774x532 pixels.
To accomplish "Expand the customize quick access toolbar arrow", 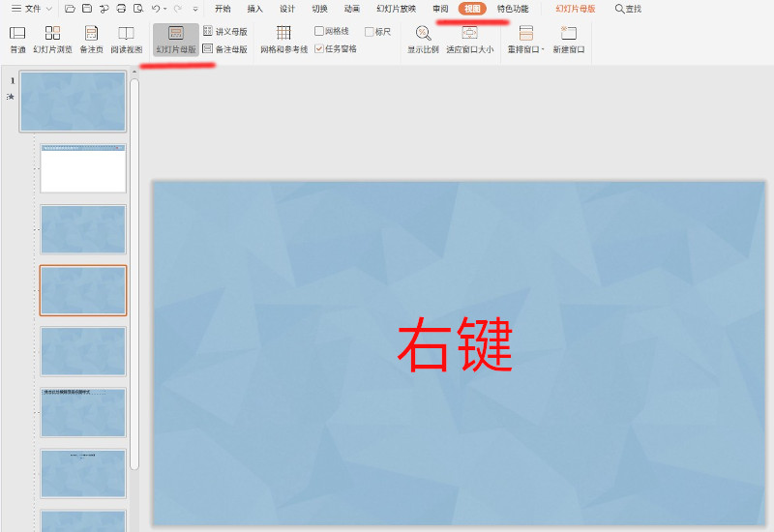I will point(195,9).
